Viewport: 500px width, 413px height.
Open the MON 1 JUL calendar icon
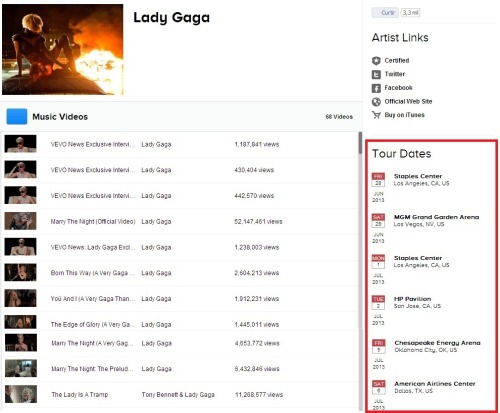pyautogui.click(x=378, y=262)
